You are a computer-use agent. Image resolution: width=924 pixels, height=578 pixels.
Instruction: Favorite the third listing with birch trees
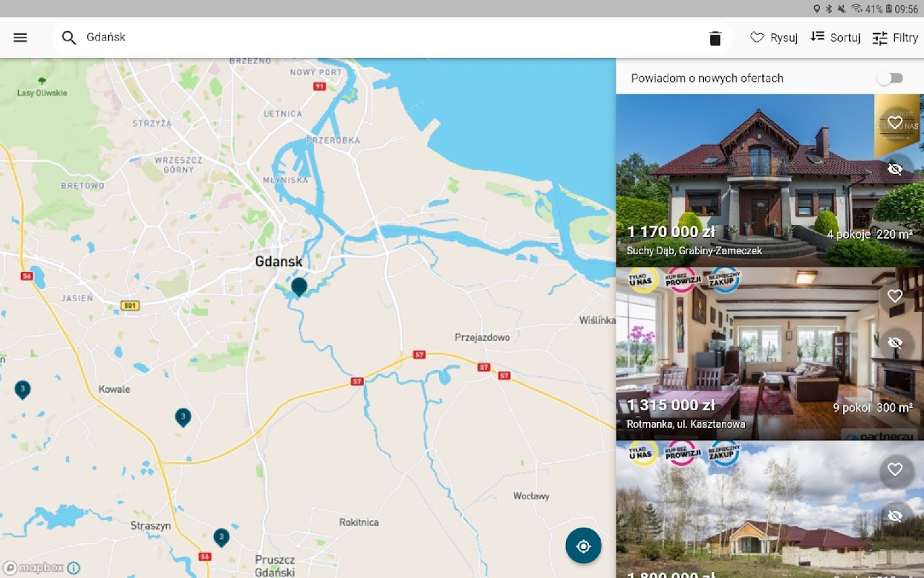895,470
